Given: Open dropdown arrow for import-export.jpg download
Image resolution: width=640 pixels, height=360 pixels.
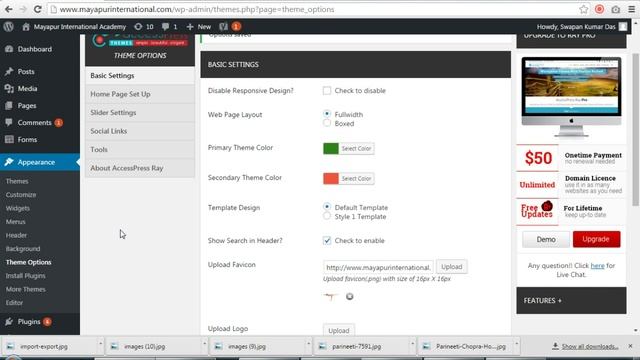Looking at the screenshot, I should [x=100, y=344].
